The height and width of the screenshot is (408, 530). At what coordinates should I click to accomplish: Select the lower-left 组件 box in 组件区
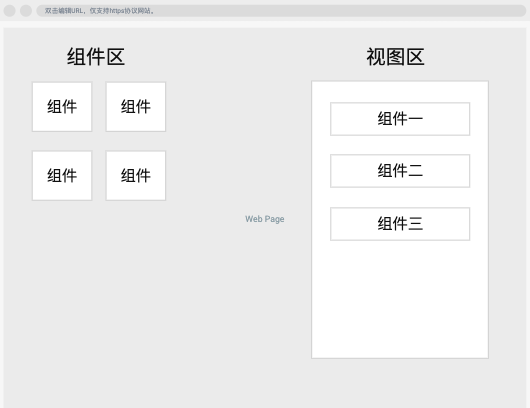[x=62, y=176]
